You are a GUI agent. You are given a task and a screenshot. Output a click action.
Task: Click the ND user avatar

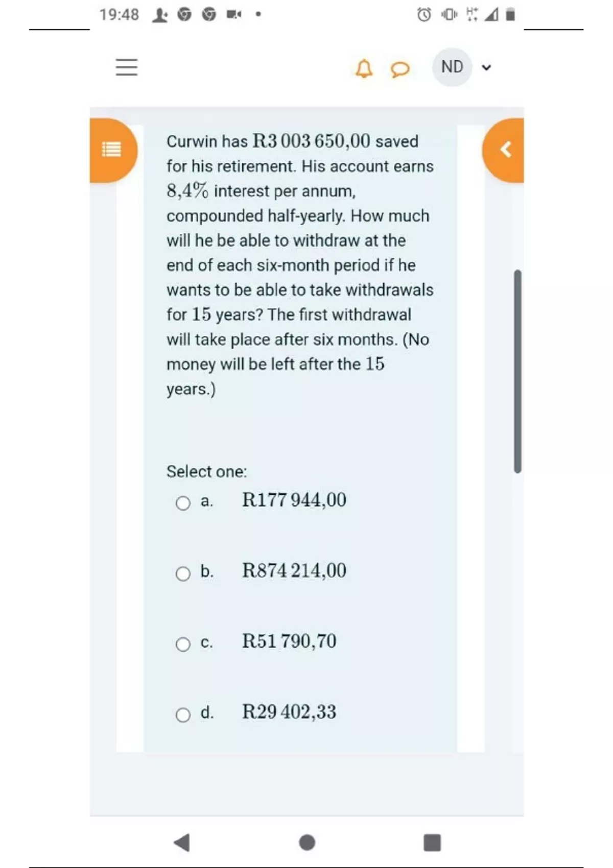pos(452,67)
